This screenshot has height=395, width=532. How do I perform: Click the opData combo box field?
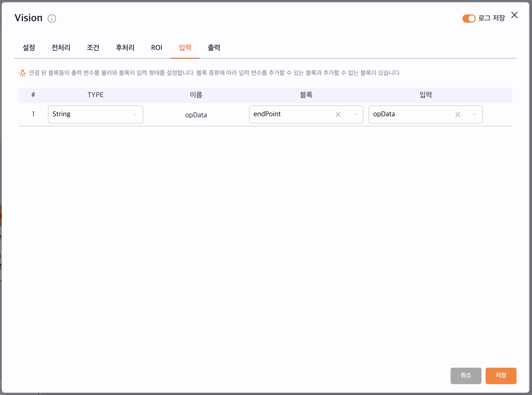(426, 114)
